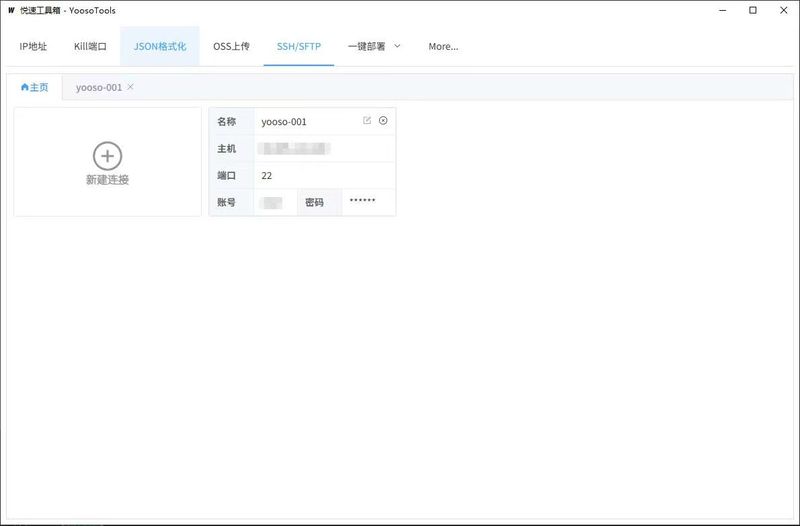Click the plus icon for 新建连接
This screenshot has width=800, height=526.
pyautogui.click(x=107, y=155)
